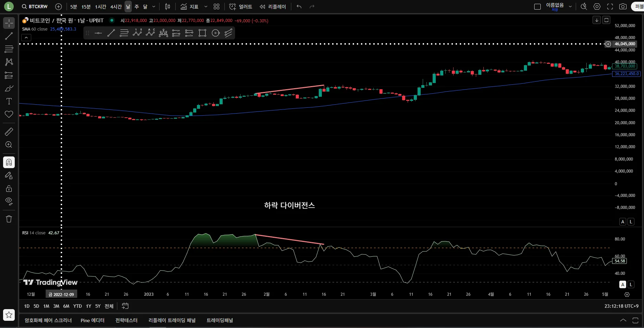The width and height of the screenshot is (644, 328).
Task: Expand the bottom panel with up chevron
Action: tap(623, 320)
